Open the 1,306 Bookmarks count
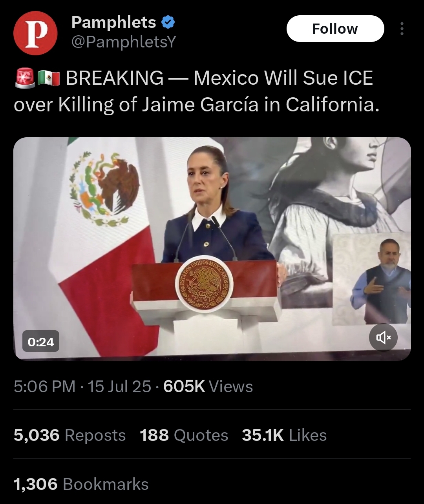Viewport: 424px width, 504px height. click(x=81, y=484)
